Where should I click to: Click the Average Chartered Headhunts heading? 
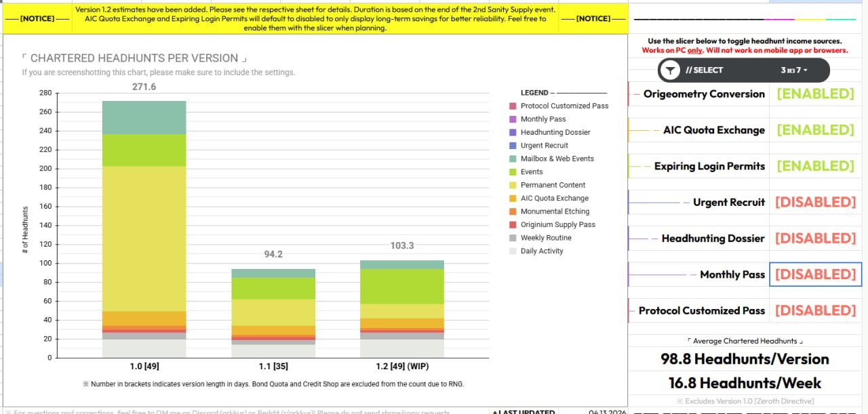pos(745,341)
